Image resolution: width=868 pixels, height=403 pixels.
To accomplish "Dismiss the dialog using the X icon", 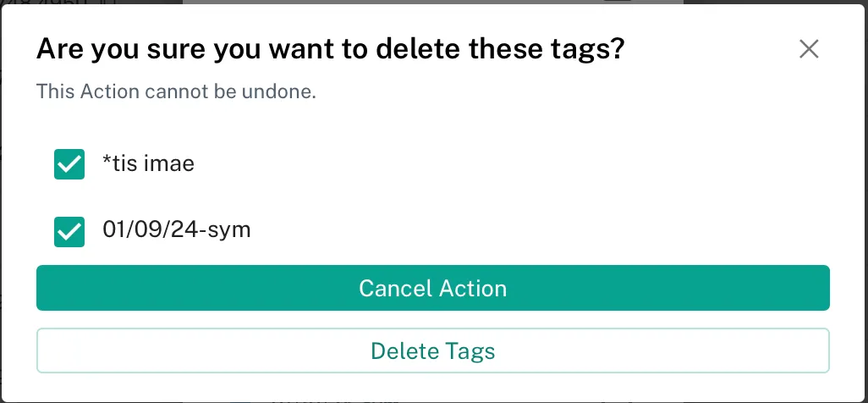I will pos(809,49).
